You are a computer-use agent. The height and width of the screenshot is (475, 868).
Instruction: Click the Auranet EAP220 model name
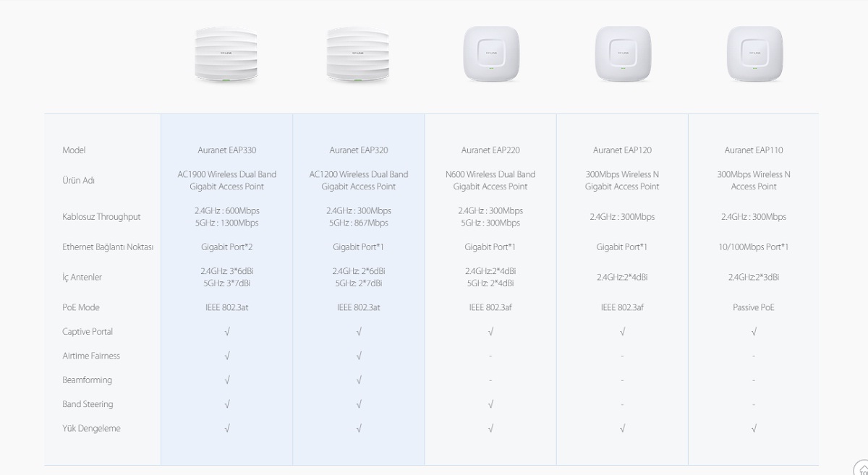[490, 150]
